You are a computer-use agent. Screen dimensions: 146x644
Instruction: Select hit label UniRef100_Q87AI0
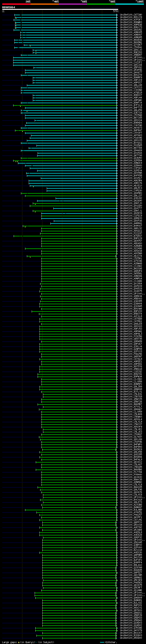[x=131, y=610]
